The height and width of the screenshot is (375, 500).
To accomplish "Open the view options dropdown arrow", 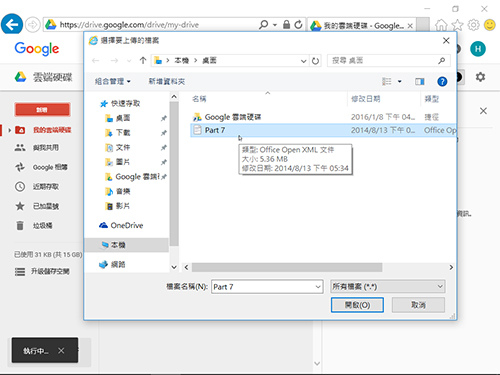I will pyautogui.click(x=400, y=81).
